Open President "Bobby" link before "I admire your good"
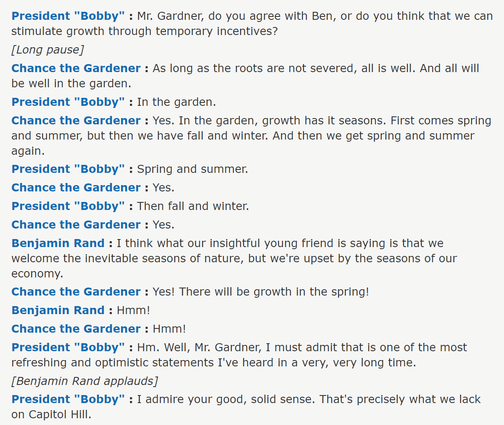Screen dimensions: 504x425 [68, 399]
